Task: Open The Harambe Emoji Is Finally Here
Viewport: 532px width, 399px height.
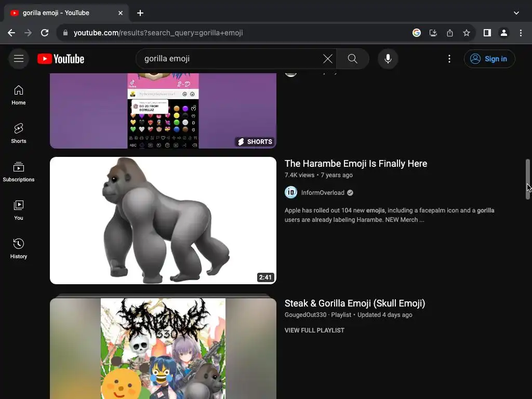Action: 355,164
